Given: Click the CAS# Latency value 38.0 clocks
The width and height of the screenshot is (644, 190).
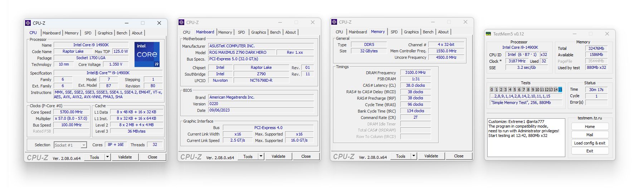Looking at the screenshot, I should pos(415,85).
